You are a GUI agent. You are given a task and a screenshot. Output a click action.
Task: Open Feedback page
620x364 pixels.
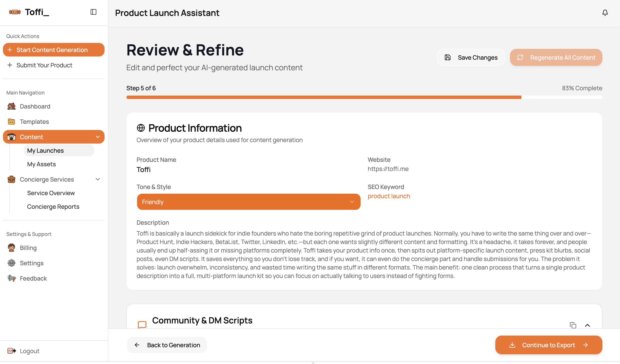(x=54, y=278)
